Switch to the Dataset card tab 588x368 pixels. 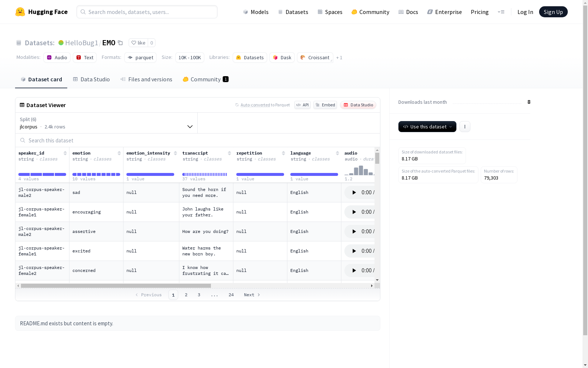pyautogui.click(x=41, y=79)
